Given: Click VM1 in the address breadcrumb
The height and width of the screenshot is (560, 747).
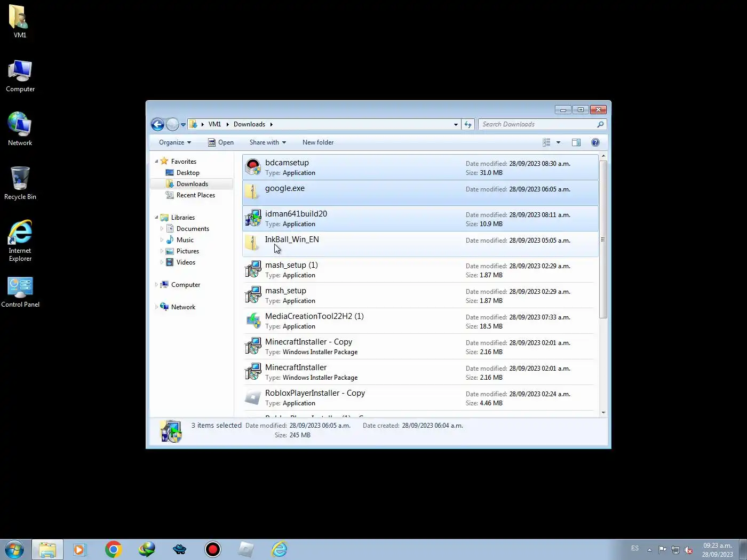Looking at the screenshot, I should [x=214, y=124].
